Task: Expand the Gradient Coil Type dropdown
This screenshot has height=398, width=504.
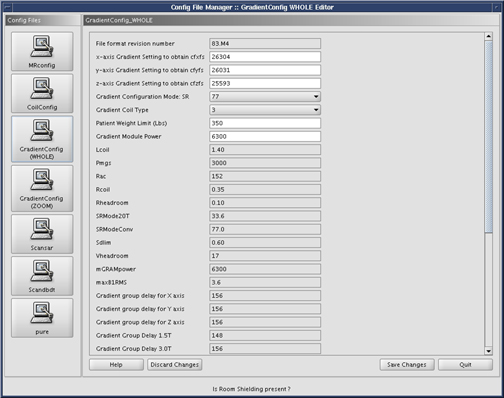Action: (265, 110)
